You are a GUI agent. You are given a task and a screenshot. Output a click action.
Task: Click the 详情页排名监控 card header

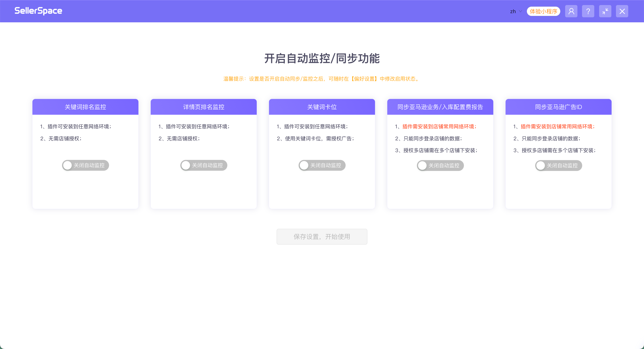click(x=203, y=107)
